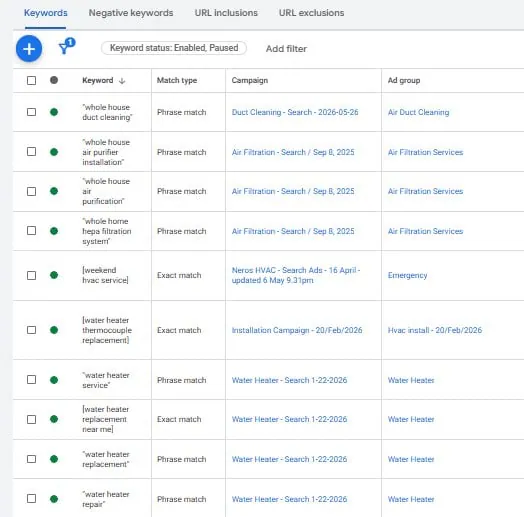
Task: Check the 'water heater repair' row
Action: click(x=31, y=499)
